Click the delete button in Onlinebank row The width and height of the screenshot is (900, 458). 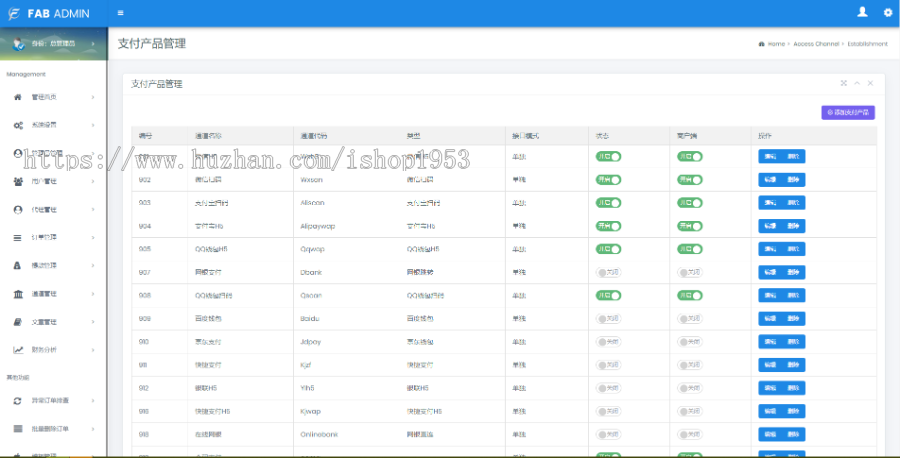click(x=793, y=434)
